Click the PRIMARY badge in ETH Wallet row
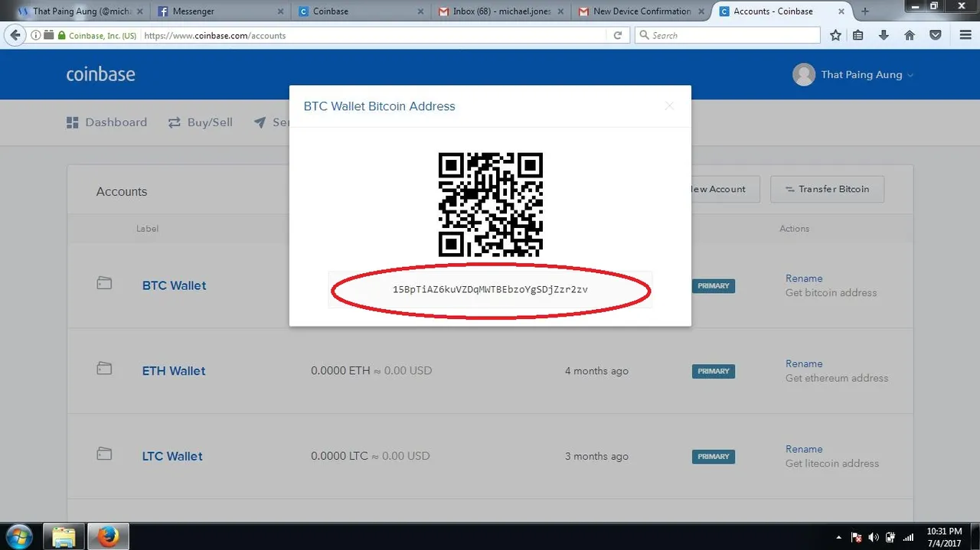This screenshot has width=980, height=550. [x=714, y=371]
